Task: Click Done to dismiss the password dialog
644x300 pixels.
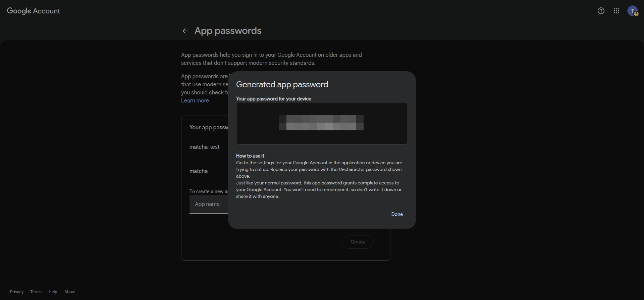Action: click(x=397, y=214)
